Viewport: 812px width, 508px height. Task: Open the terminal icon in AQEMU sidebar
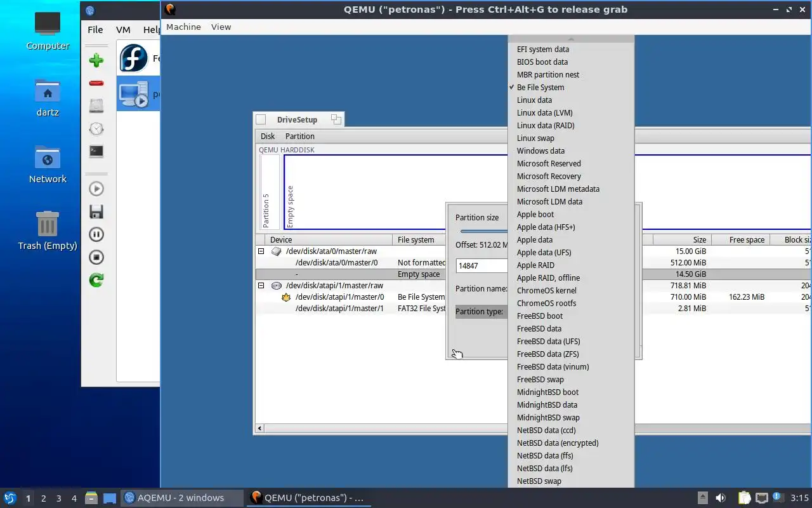pos(96,151)
